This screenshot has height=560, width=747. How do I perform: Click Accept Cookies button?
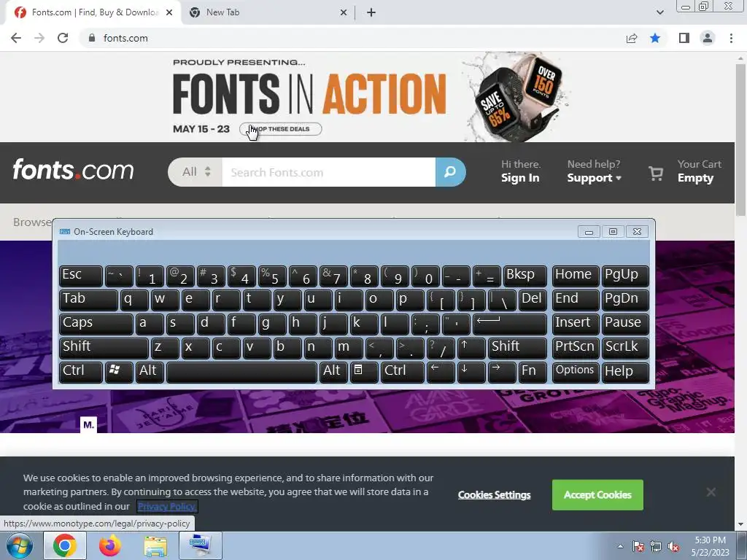[597, 495]
